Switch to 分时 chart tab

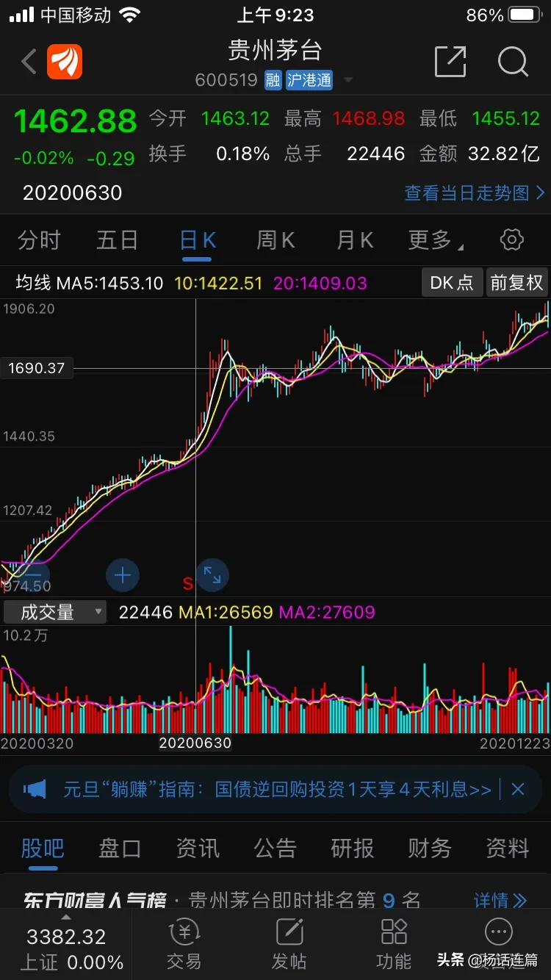tap(39, 239)
